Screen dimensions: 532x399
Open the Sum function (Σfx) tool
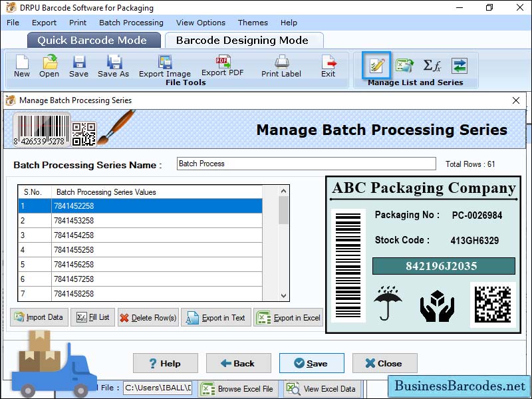click(x=432, y=65)
